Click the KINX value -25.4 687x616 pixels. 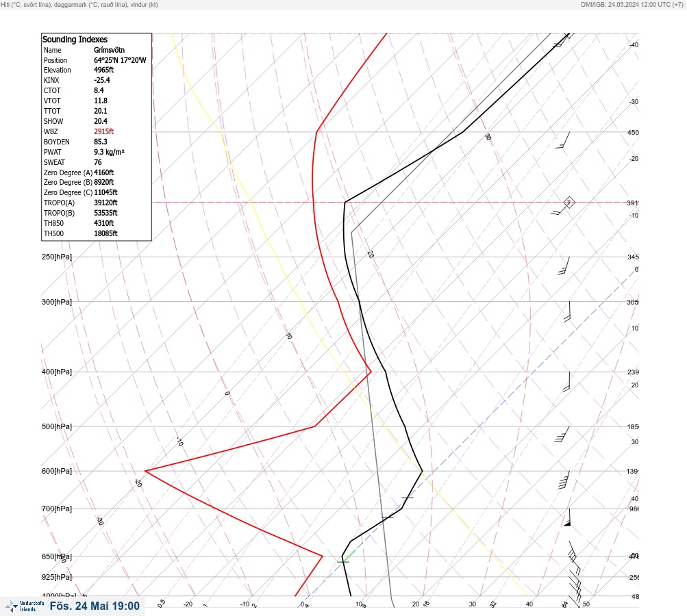pos(101,80)
